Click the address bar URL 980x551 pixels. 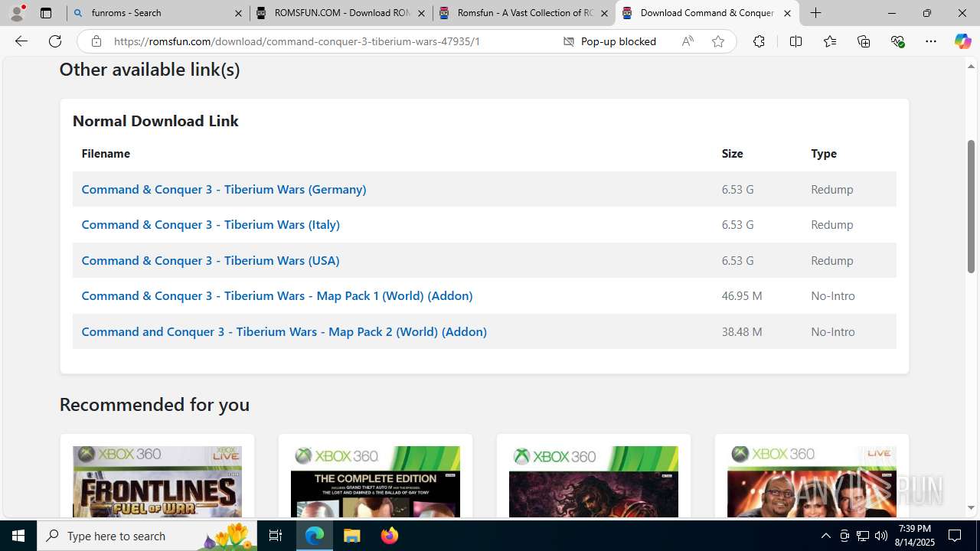(x=297, y=41)
